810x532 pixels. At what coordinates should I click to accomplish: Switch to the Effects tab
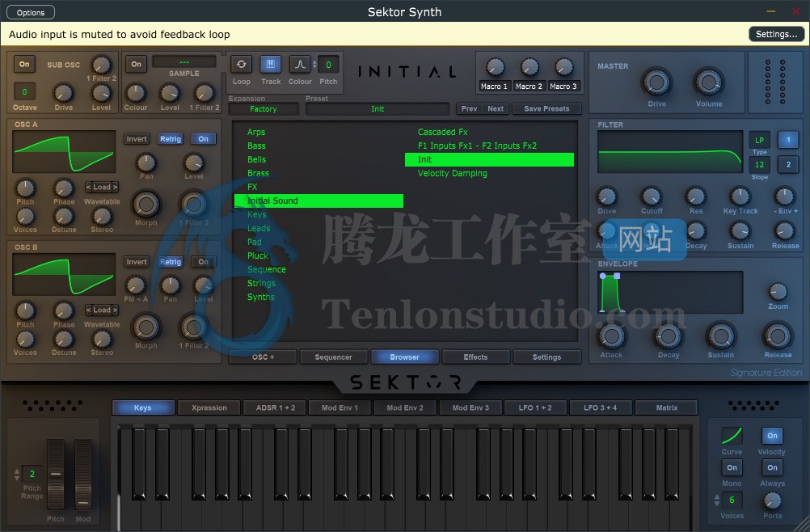pyautogui.click(x=475, y=357)
